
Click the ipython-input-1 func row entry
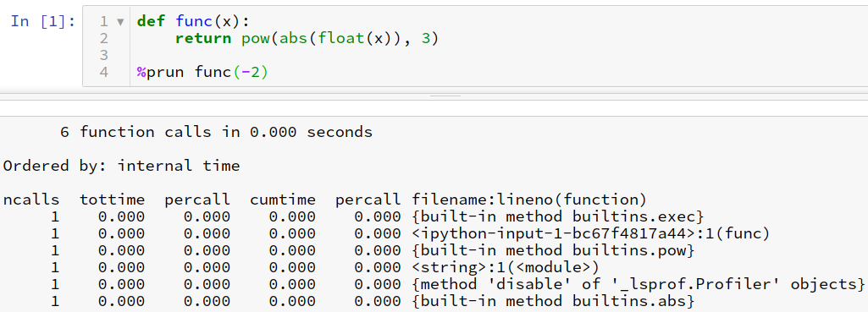(434, 234)
